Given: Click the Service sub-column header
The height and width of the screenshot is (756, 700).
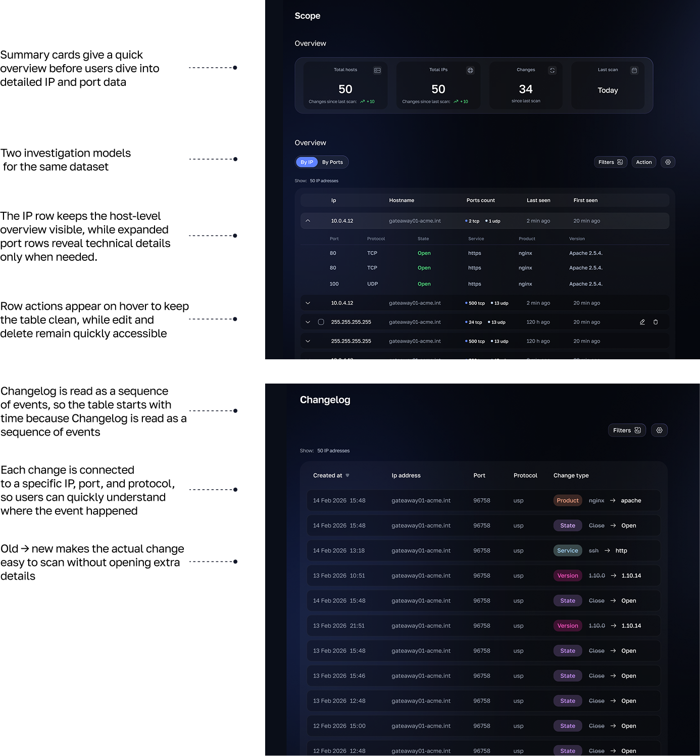Looking at the screenshot, I should (476, 239).
